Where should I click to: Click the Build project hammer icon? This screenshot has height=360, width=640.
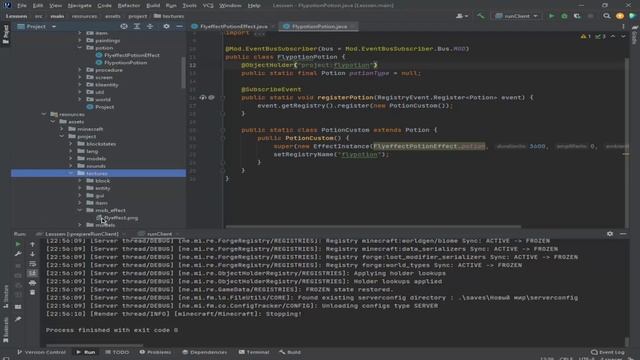tap(481, 16)
